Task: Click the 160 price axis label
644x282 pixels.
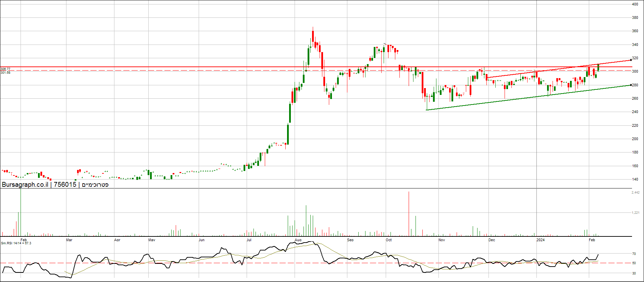Action: tap(635, 166)
